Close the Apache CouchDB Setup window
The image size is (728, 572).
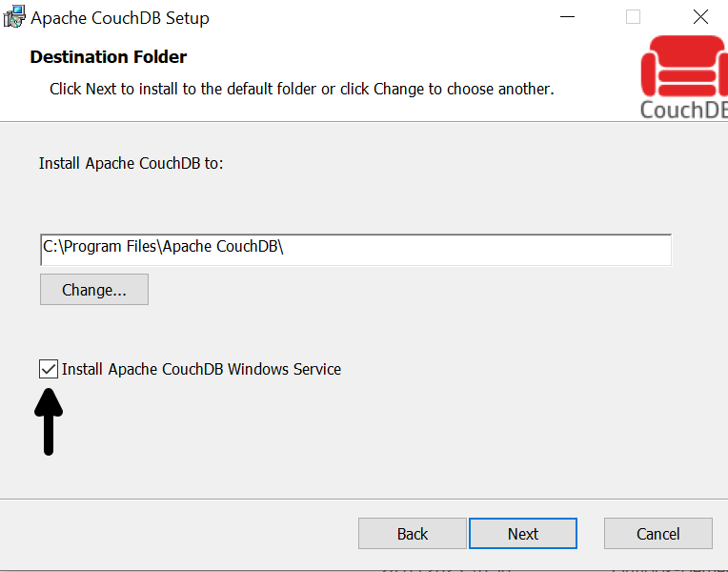click(x=700, y=17)
